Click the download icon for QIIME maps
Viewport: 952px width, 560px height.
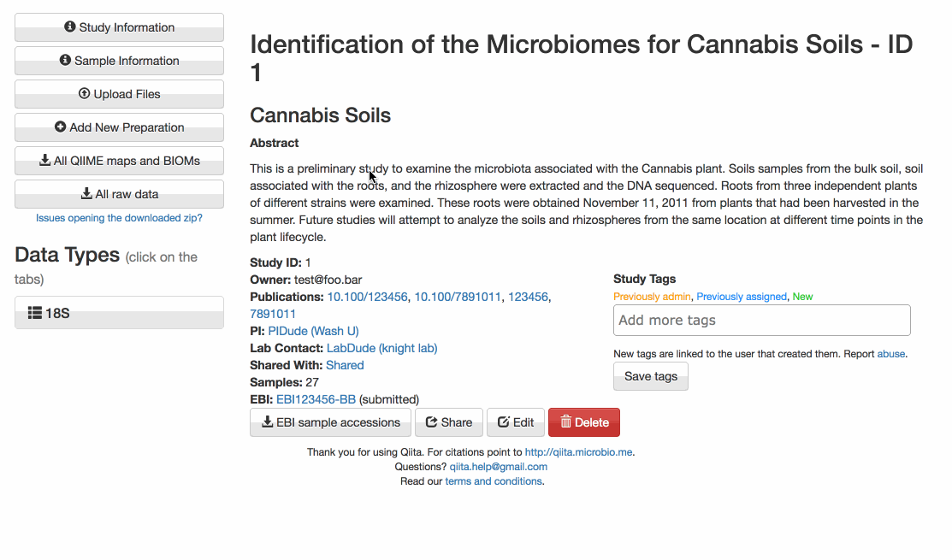click(x=44, y=161)
